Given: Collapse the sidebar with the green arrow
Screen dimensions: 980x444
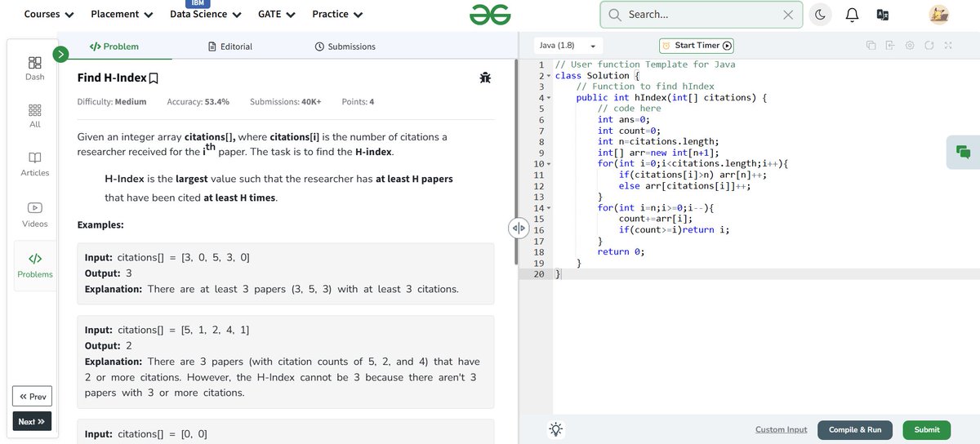Looking at the screenshot, I should pyautogui.click(x=60, y=54).
